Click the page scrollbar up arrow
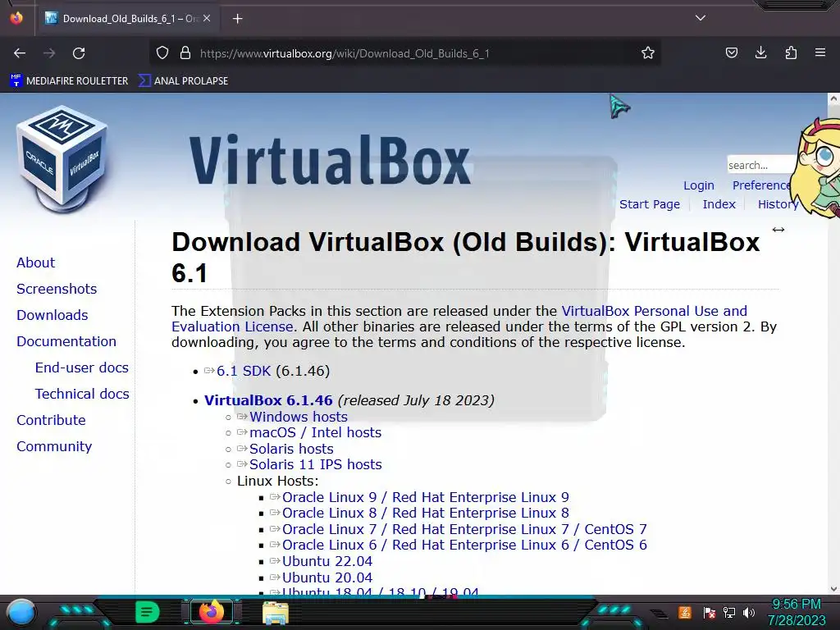 pyautogui.click(x=833, y=99)
